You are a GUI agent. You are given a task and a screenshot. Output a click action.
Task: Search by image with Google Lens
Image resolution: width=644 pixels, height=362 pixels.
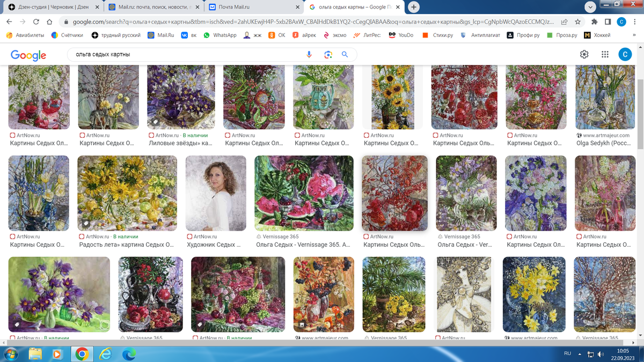coord(328,55)
